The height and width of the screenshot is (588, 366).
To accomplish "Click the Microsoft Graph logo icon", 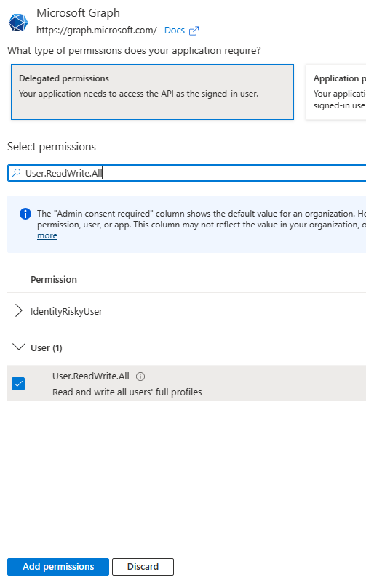I will point(18,23).
